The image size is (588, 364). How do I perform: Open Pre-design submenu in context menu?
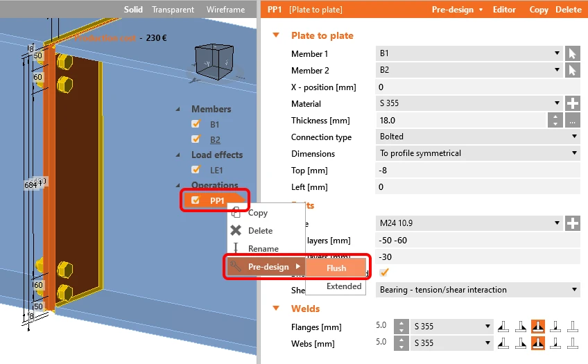[266, 266]
